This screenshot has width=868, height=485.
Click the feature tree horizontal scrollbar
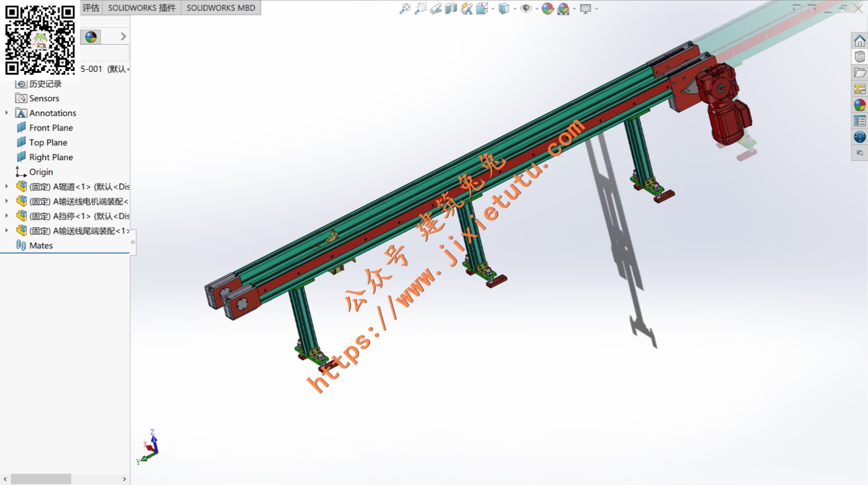click(x=41, y=479)
